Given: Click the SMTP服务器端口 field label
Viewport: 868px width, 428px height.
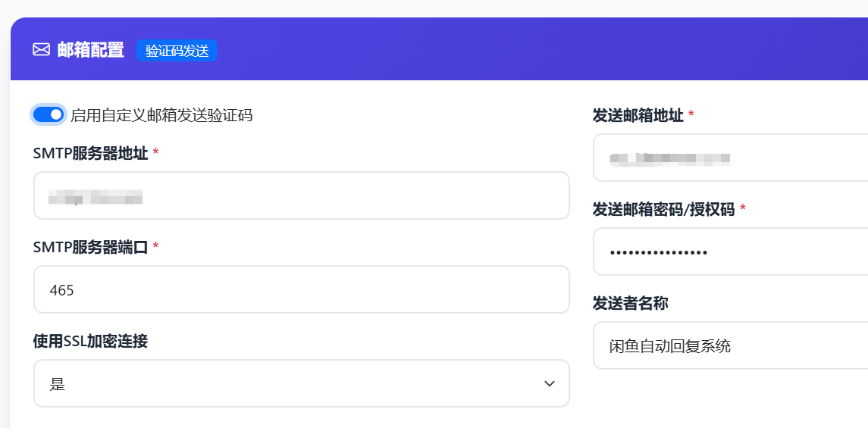Looking at the screenshot, I should (x=91, y=247).
